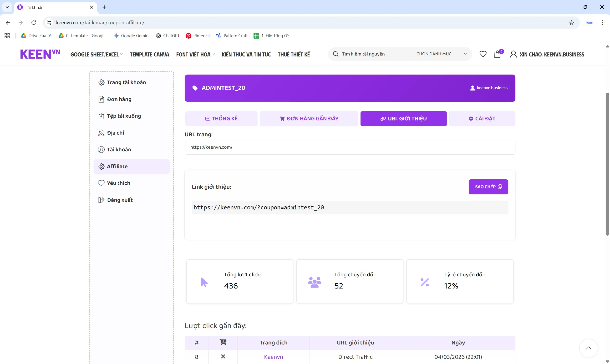The image size is (610, 364).
Task: Expand the GOOGLE SHEET/EXCEL menu
Action: click(x=97, y=55)
